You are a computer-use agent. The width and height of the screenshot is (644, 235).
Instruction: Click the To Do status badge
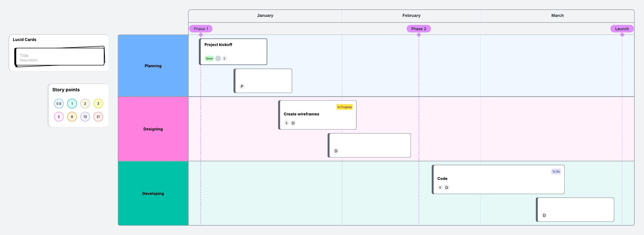click(x=556, y=171)
